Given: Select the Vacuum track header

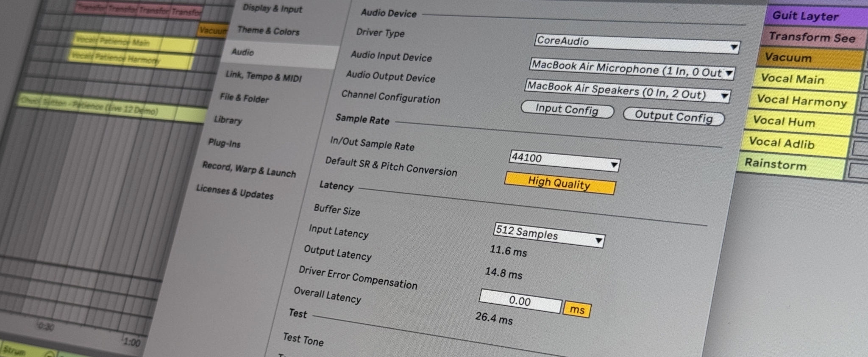Looking at the screenshot, I should click(810, 58).
